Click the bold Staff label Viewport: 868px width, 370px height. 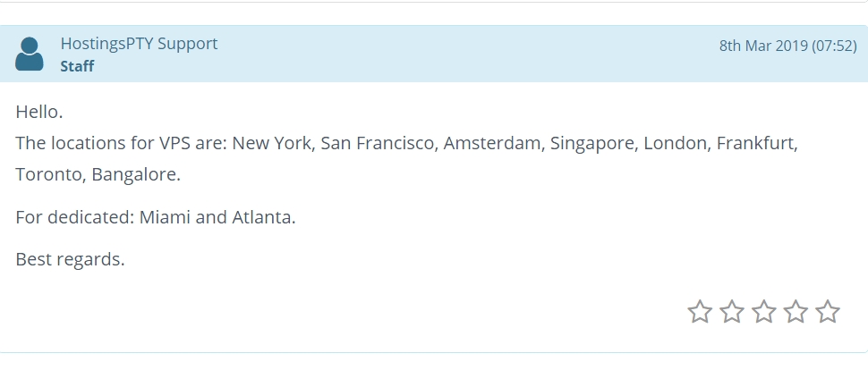pyautogui.click(x=77, y=66)
